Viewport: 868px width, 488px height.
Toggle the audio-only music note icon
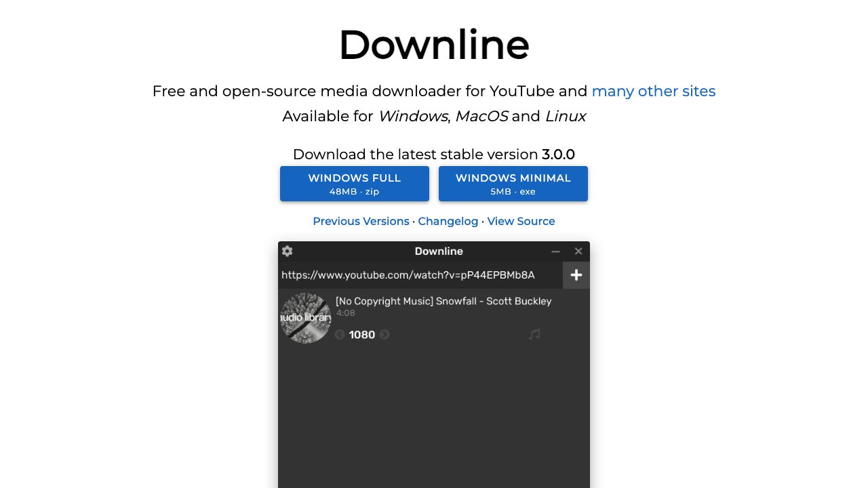(534, 334)
